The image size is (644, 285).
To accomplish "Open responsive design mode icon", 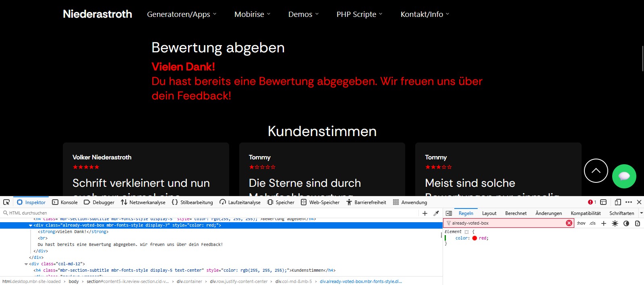I will [x=617, y=202].
